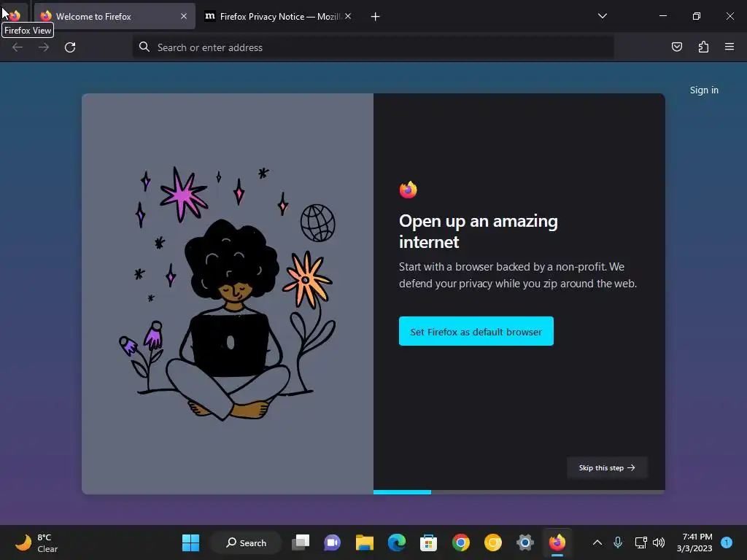Click the Sign in link
This screenshot has width=747, height=560.
click(x=704, y=90)
